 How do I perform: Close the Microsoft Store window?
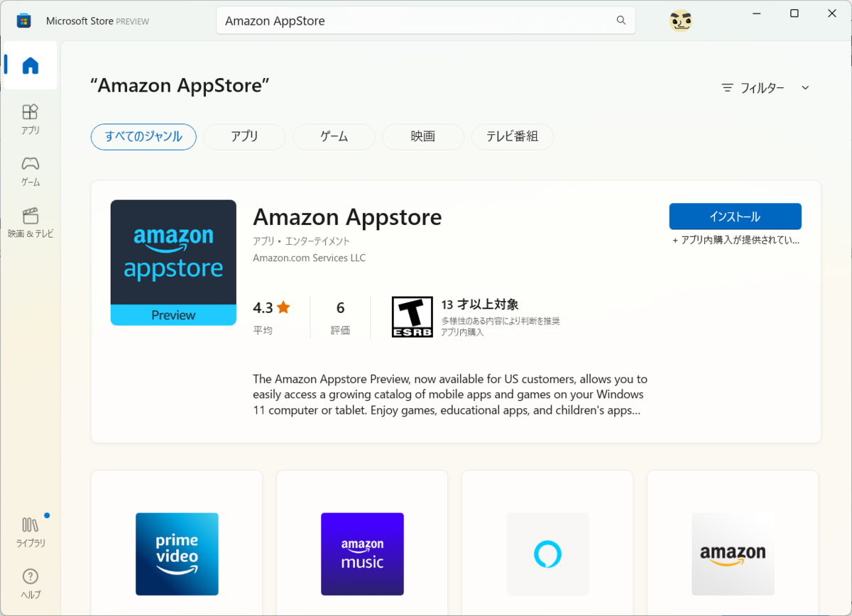832,13
